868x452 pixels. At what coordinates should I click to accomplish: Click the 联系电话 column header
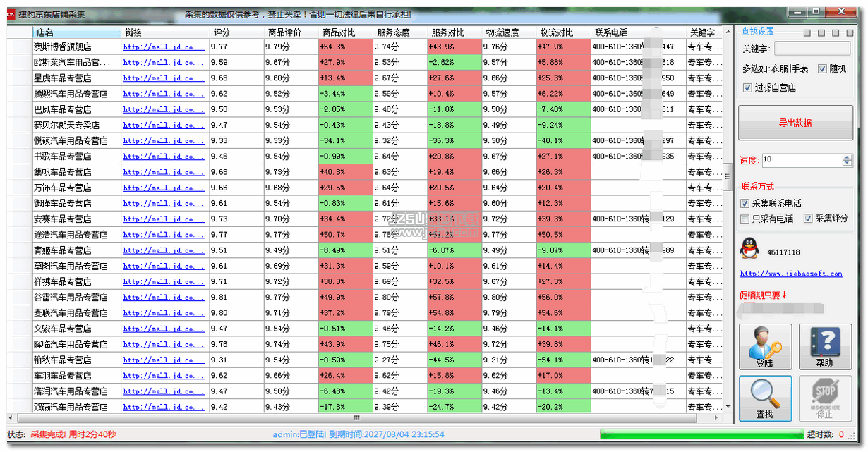(638, 32)
